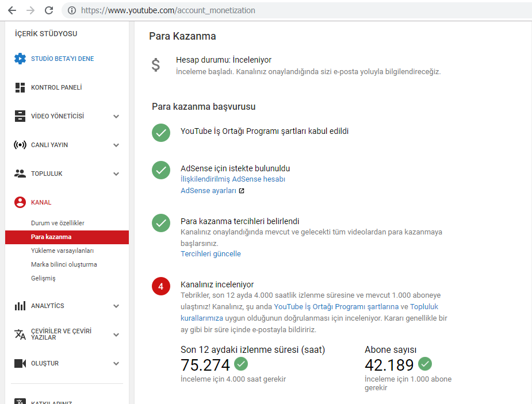The image size is (532, 404).
Task: Expand the Oluştur chevron
Action: [x=116, y=364]
